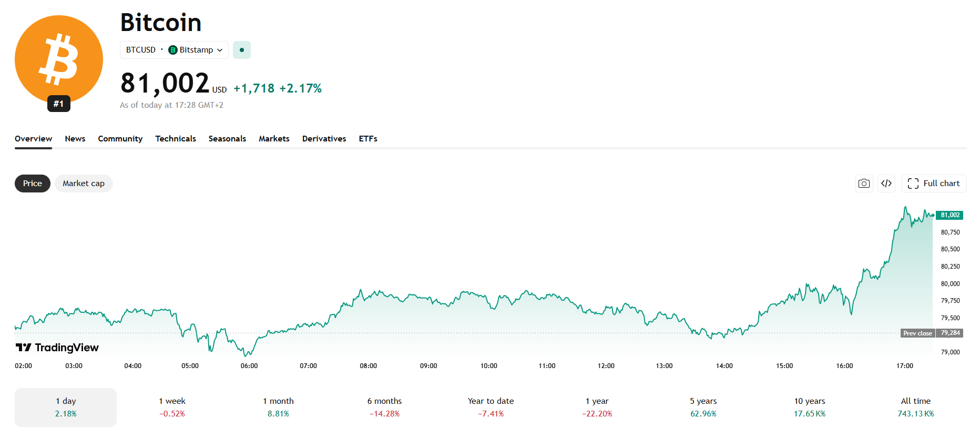Click the 81,002 current price label on axis
The image size is (980, 438).
click(950, 215)
